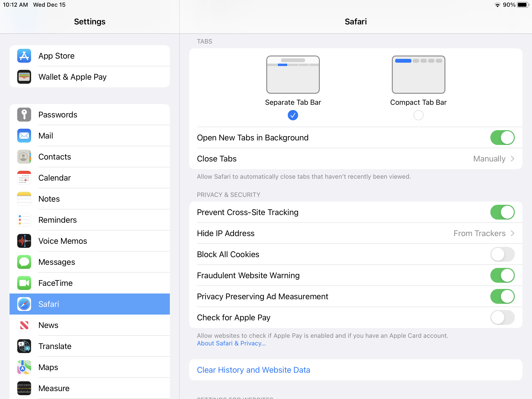The image size is (532, 399).
Task: Open About Safari & Privacy link
Action: tap(231, 343)
